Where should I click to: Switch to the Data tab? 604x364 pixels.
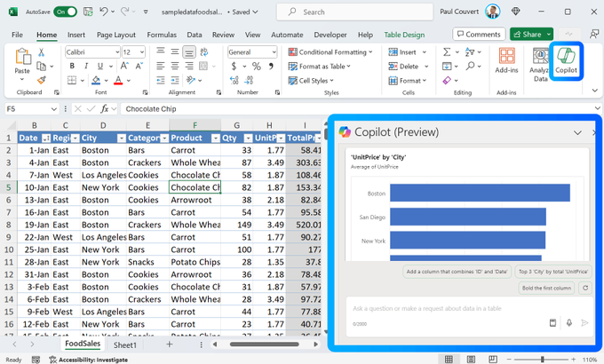195,35
